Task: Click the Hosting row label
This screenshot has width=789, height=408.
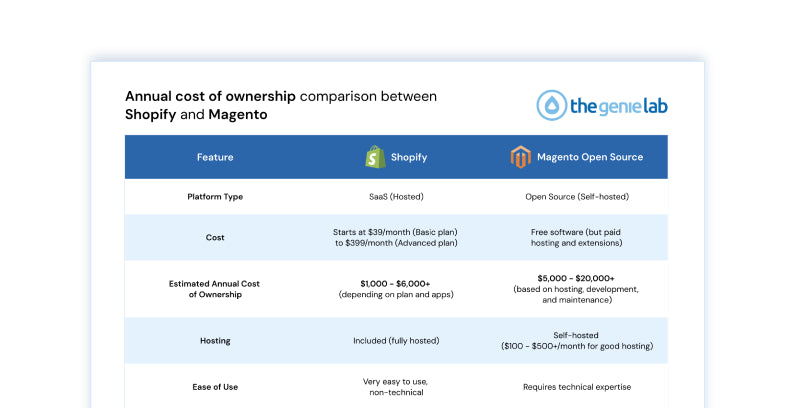Action: click(x=215, y=340)
